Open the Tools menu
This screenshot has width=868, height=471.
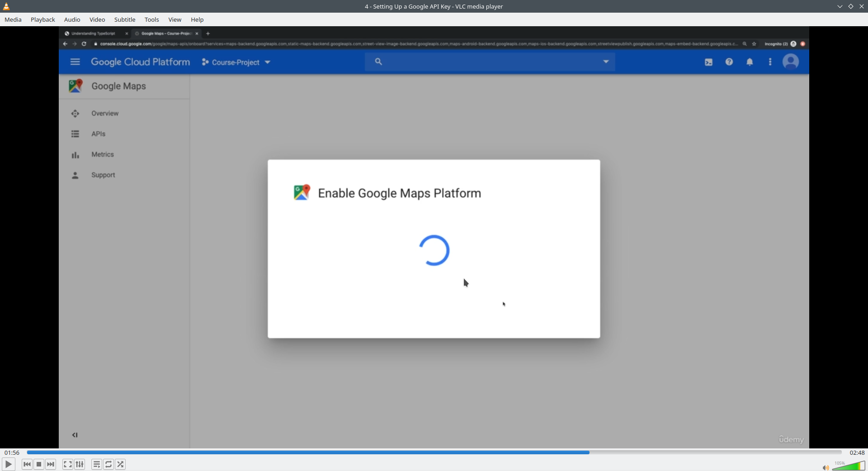[152, 19]
